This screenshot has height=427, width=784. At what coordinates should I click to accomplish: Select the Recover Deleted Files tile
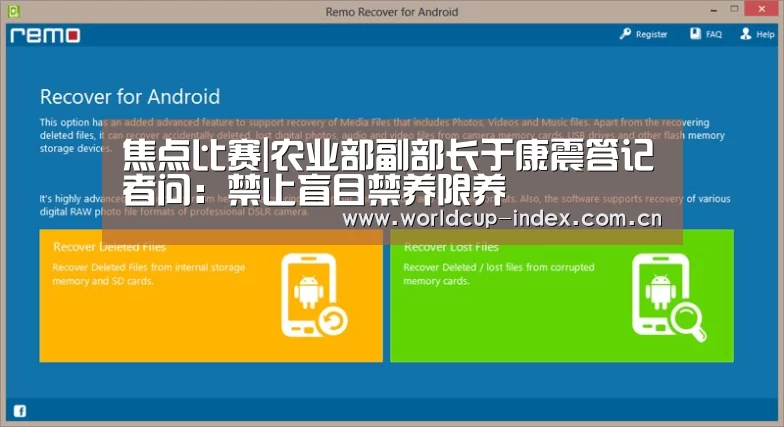click(x=211, y=296)
